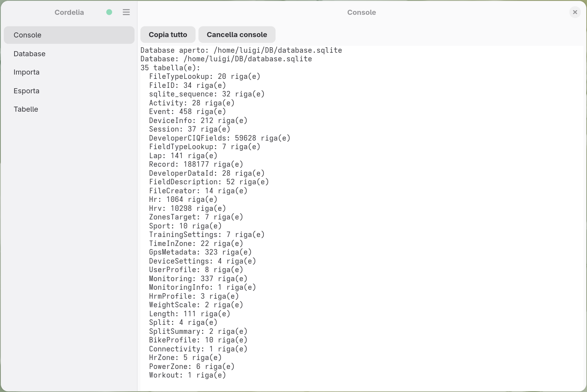
Task: Click the 'WeightScale: 2 riga(e)' line
Action: click(196, 305)
